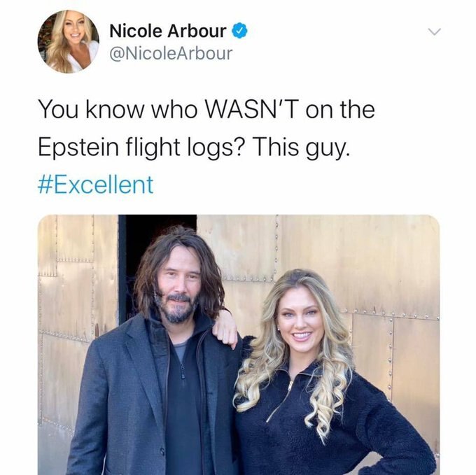The width and height of the screenshot is (476, 475).
Task: Open the @NicoleArbour handle
Action: [171, 53]
